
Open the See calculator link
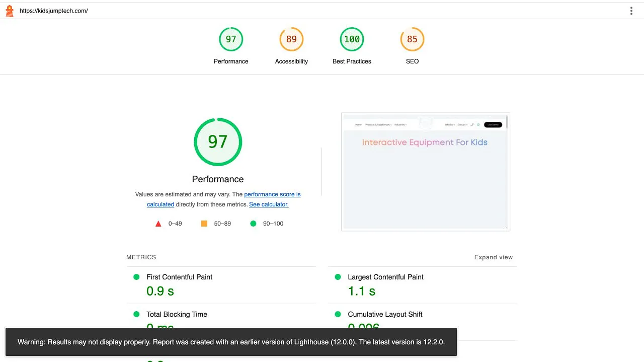click(269, 204)
